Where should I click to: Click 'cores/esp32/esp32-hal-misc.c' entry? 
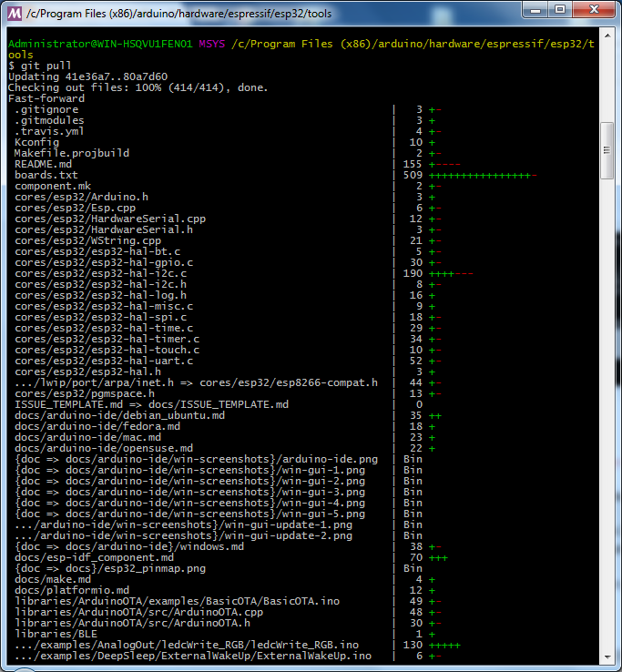[104, 307]
